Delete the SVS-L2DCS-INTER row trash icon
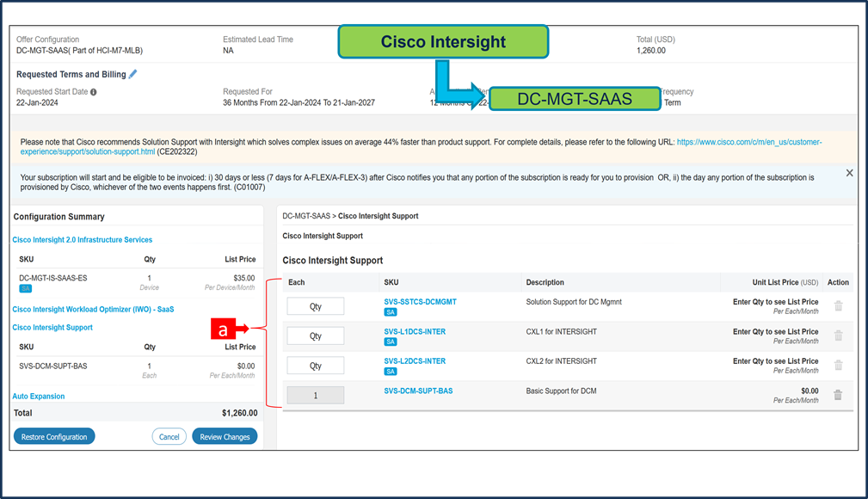The height and width of the screenshot is (499, 868). pyautogui.click(x=838, y=365)
